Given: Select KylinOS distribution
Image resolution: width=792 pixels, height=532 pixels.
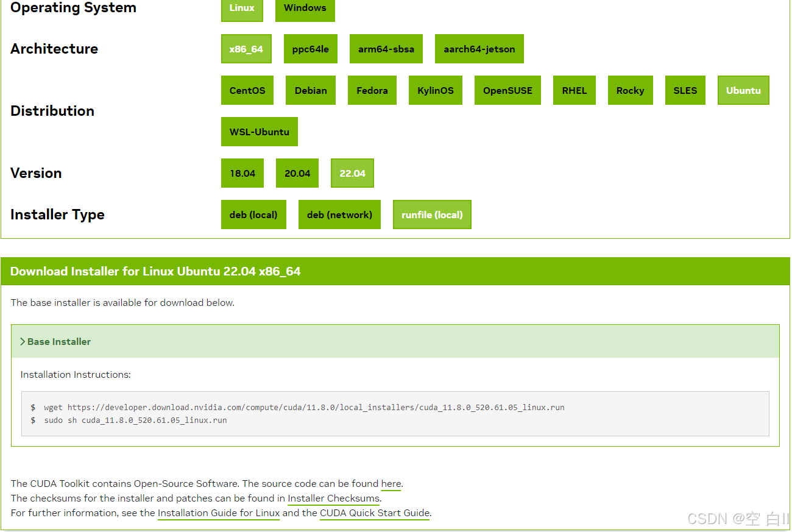Looking at the screenshot, I should [436, 90].
